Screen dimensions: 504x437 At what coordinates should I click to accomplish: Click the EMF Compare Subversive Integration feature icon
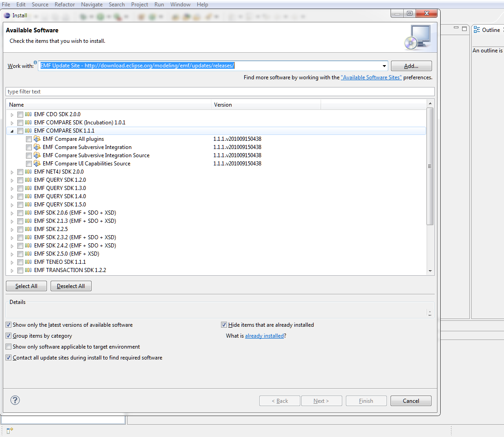[37, 147]
